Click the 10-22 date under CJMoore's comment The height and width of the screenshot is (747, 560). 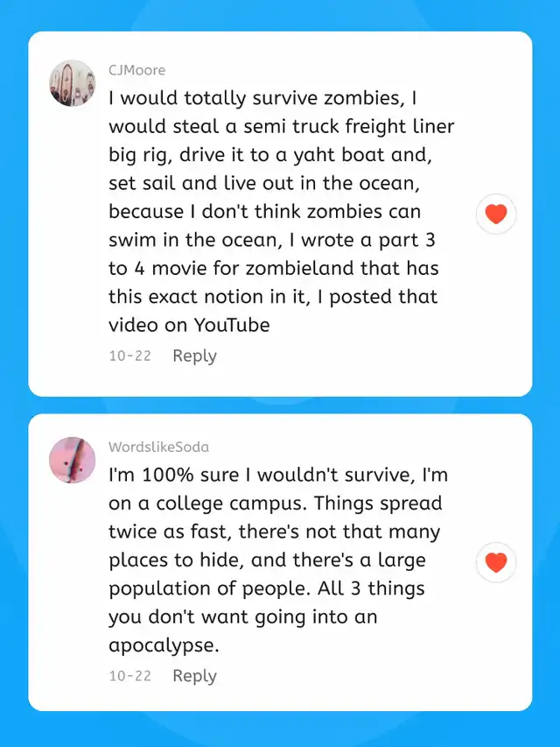(129, 356)
